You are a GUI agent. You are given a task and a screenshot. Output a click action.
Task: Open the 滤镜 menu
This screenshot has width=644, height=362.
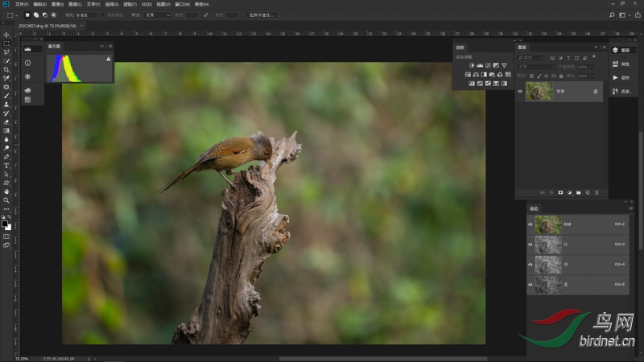click(x=129, y=4)
